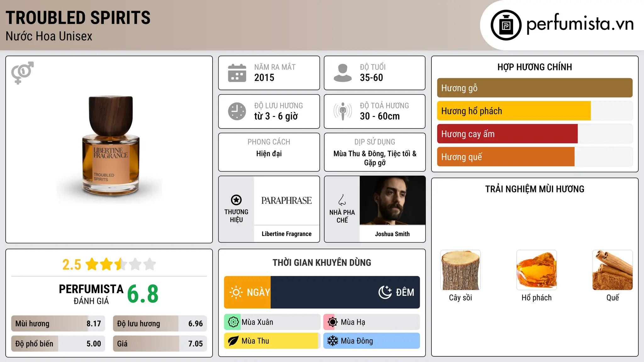Click the person icon beside Độ tuổi
Image resolution: width=644 pixels, height=362 pixels.
pos(342,73)
